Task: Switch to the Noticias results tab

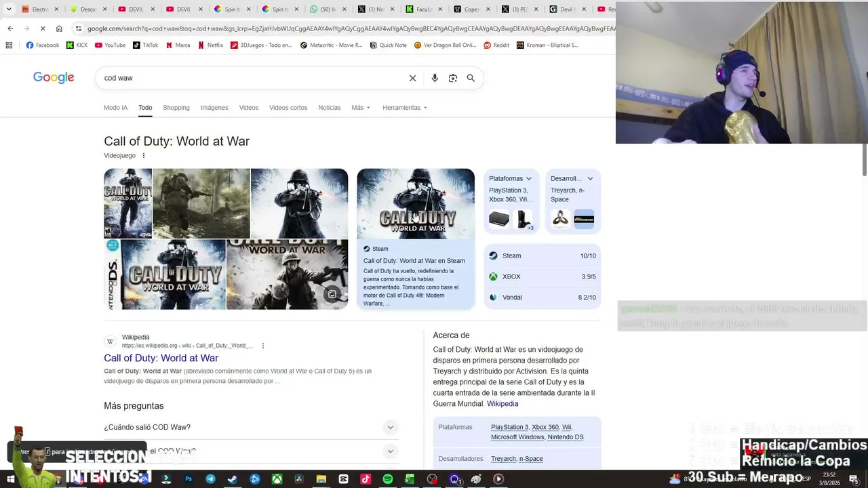Action: (x=330, y=108)
